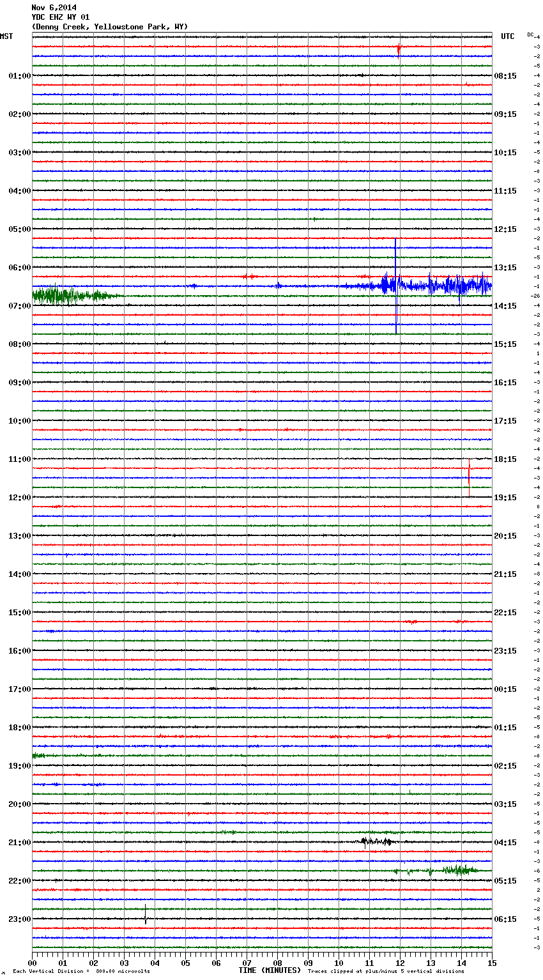Screen dimensions: 543x980
Task: Click the tall blue spike near minute 12
Action: click(396, 286)
